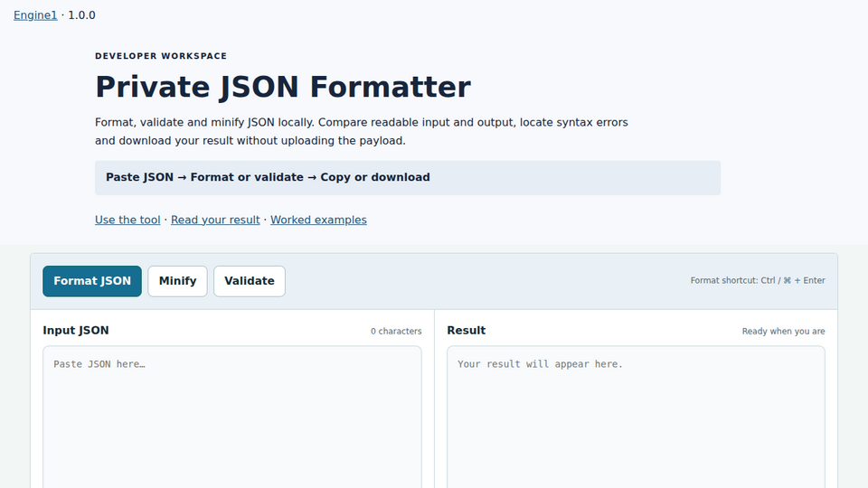This screenshot has width=868, height=488.
Task: Follow the "Read your result" link
Action: [x=215, y=220]
